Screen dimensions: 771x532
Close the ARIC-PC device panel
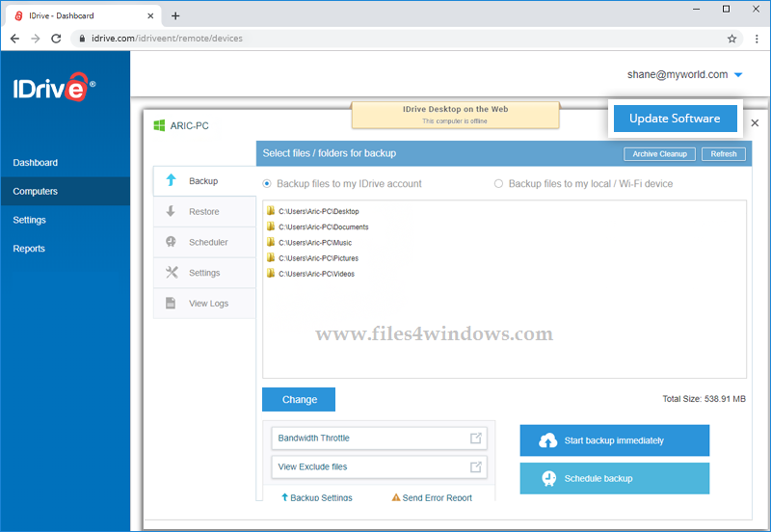(x=755, y=123)
